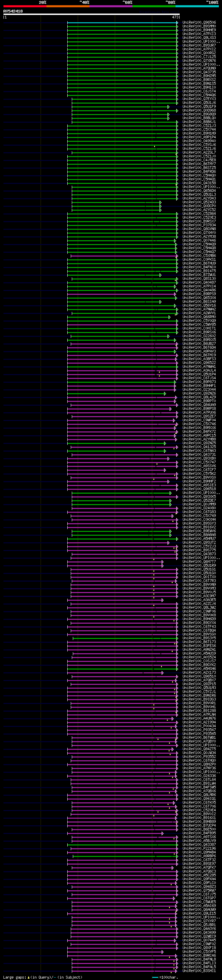Click the cyan alignment bar for UniRef100_Q96506
Image resolution: width=222 pixels, height=980 pixels.
122,23
